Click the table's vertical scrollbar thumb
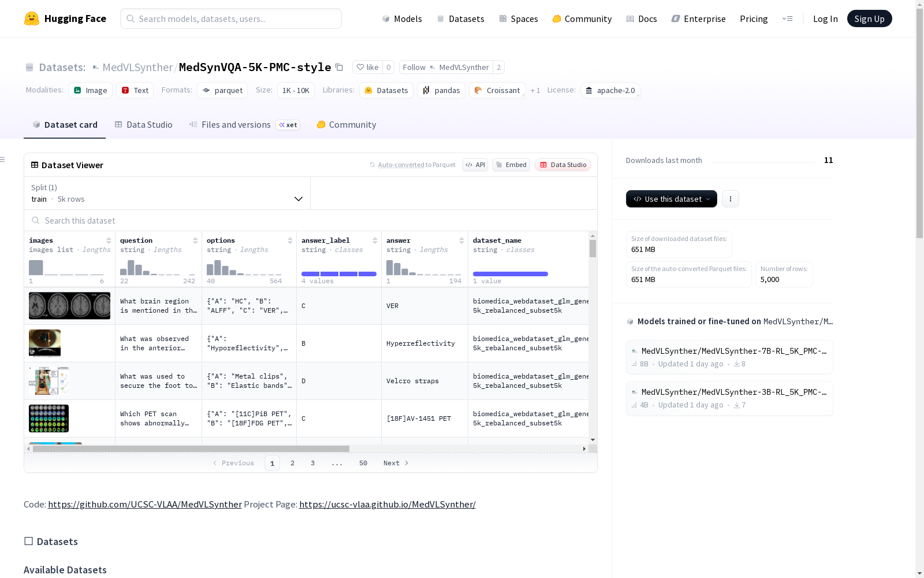 coord(593,249)
